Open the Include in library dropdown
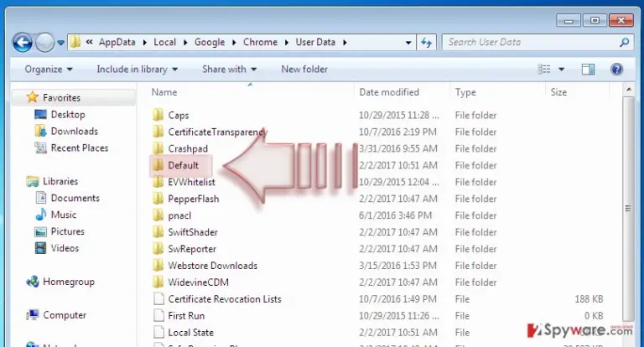644x347 pixels. click(138, 69)
